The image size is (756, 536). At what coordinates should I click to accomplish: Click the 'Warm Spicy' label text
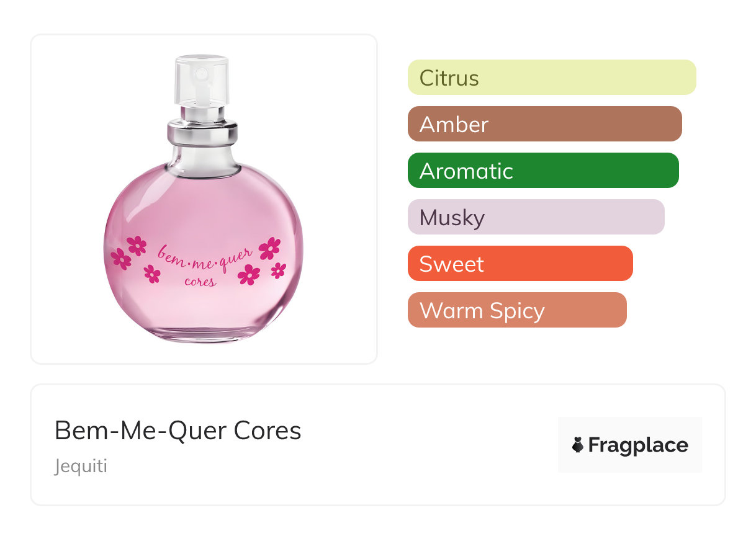click(x=482, y=311)
